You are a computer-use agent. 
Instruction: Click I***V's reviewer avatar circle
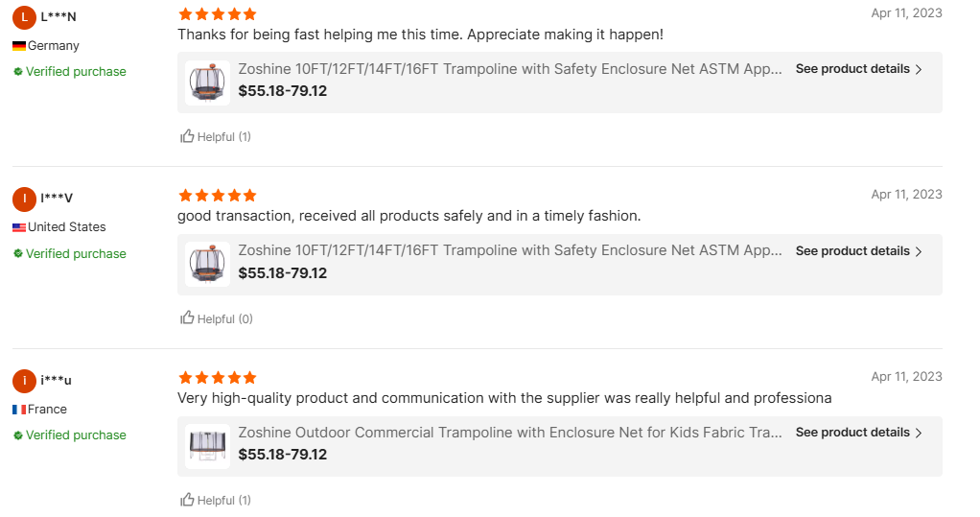[24, 199]
